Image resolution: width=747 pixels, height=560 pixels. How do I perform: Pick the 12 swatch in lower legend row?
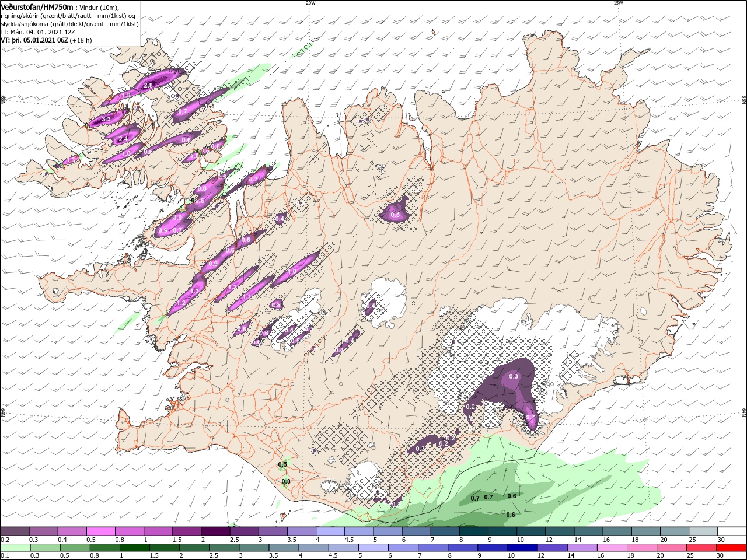click(x=553, y=548)
